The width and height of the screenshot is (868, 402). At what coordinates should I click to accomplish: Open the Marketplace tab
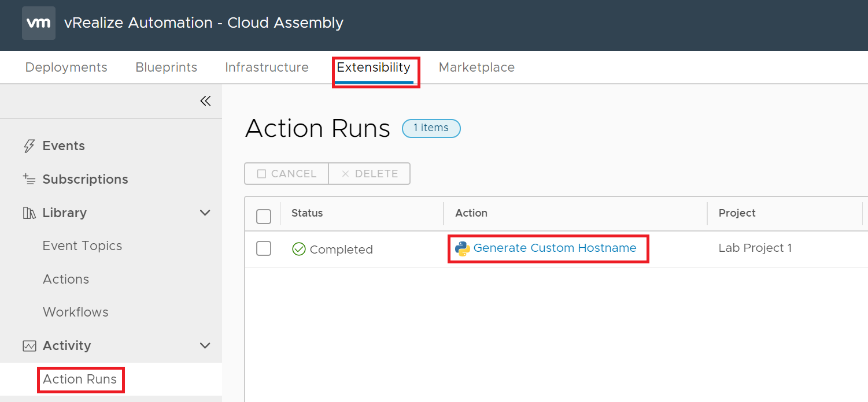tap(477, 68)
